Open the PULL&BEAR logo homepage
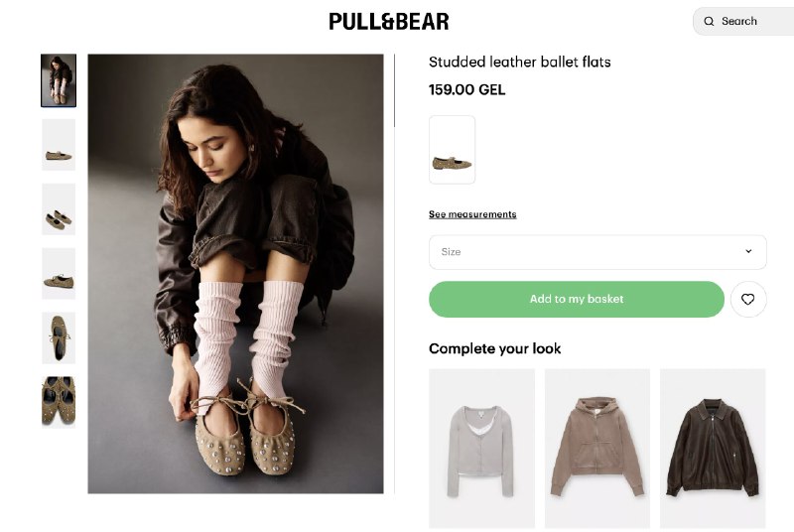This screenshot has height=532, width=794. click(389, 21)
